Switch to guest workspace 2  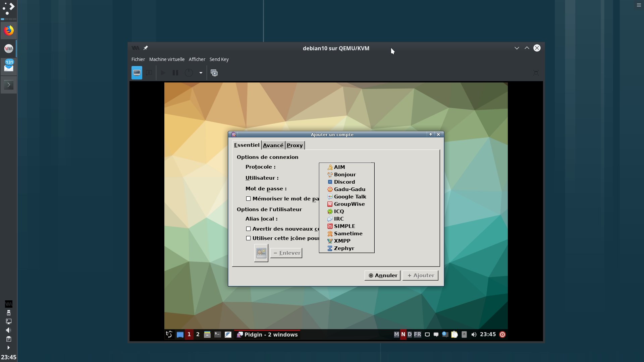(x=198, y=335)
